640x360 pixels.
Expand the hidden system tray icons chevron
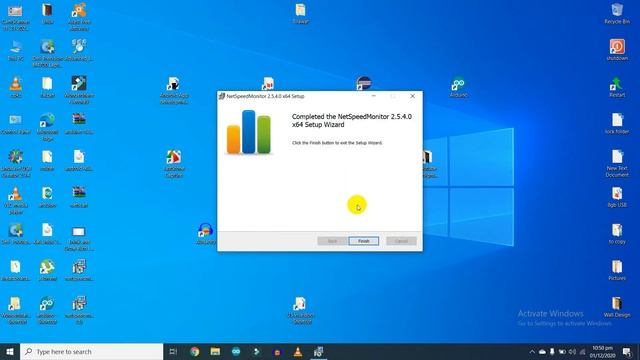(532, 351)
